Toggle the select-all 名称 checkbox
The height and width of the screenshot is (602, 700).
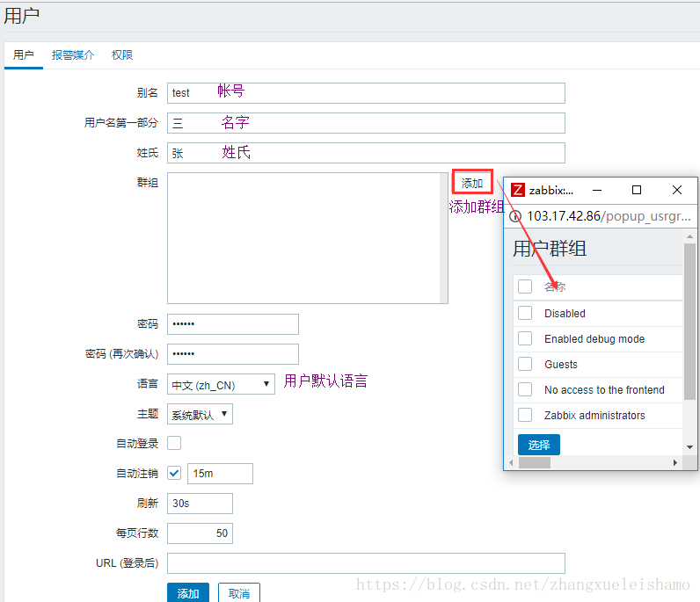click(525, 286)
